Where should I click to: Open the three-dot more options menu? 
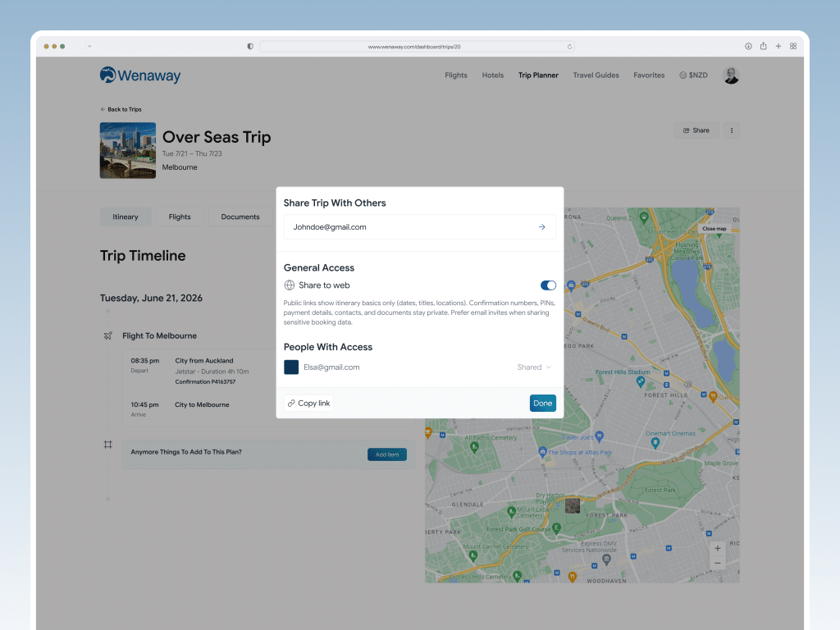coord(731,130)
